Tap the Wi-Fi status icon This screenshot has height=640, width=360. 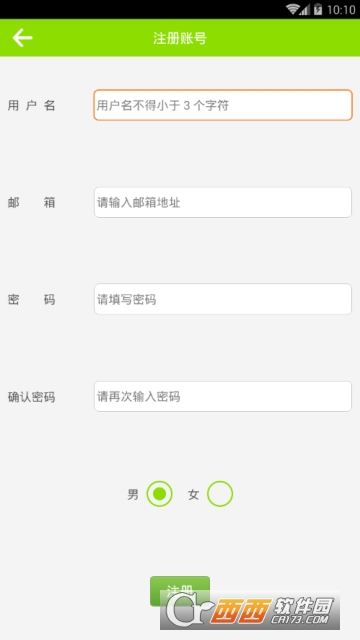[292, 9]
